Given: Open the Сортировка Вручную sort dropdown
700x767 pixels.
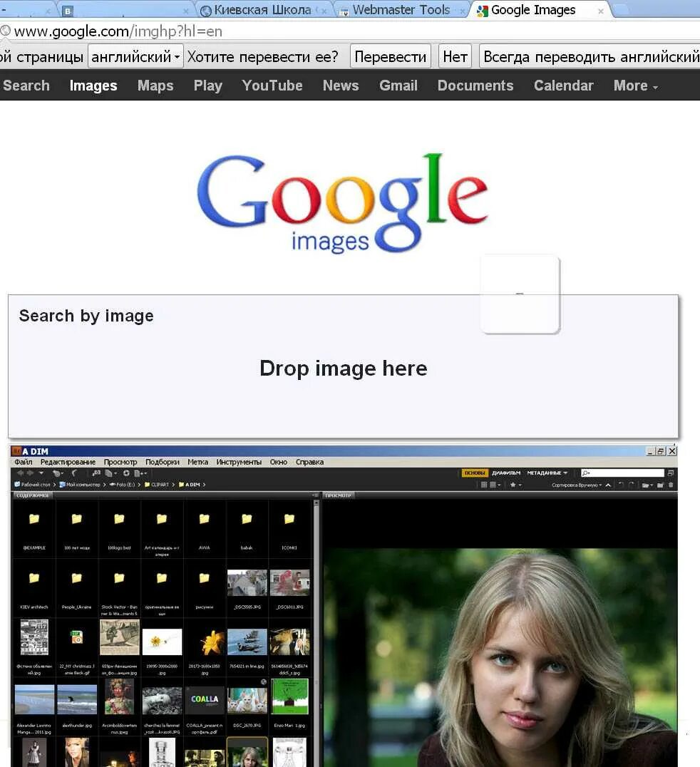Looking at the screenshot, I should 577,485.
